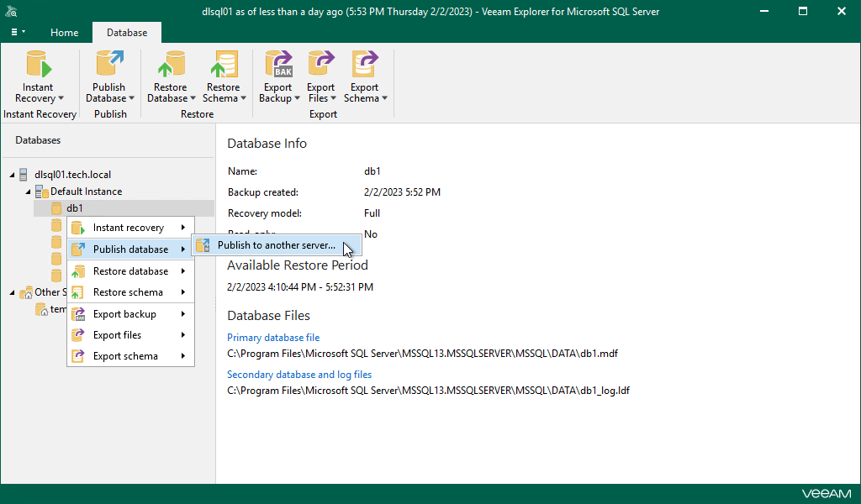Click Secondary database and log files link
This screenshot has height=504, width=861.
coord(299,375)
